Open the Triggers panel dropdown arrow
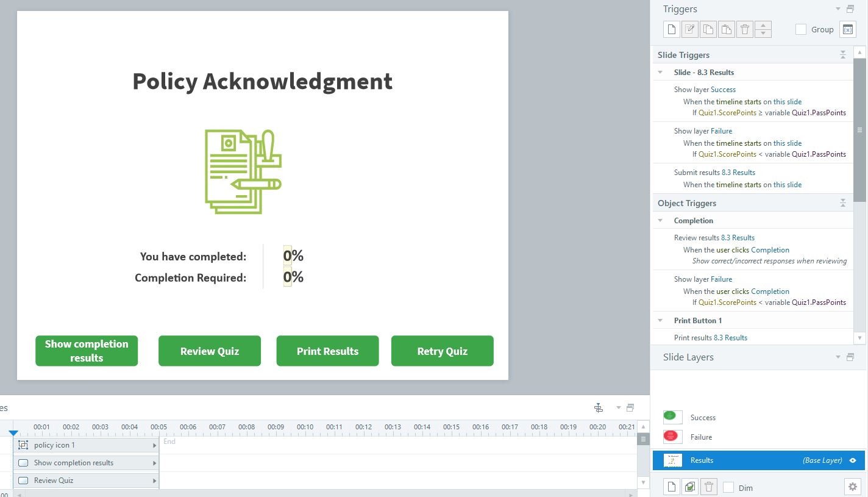 (838, 9)
